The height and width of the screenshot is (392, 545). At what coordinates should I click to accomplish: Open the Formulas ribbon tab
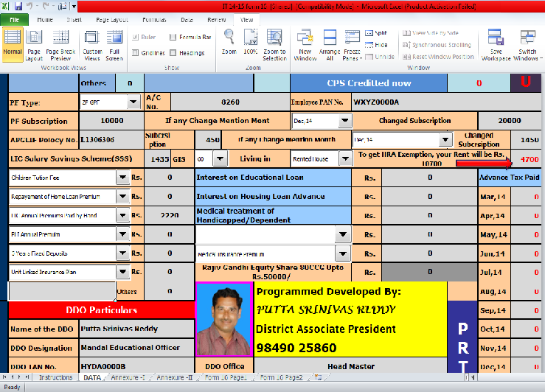click(x=154, y=20)
